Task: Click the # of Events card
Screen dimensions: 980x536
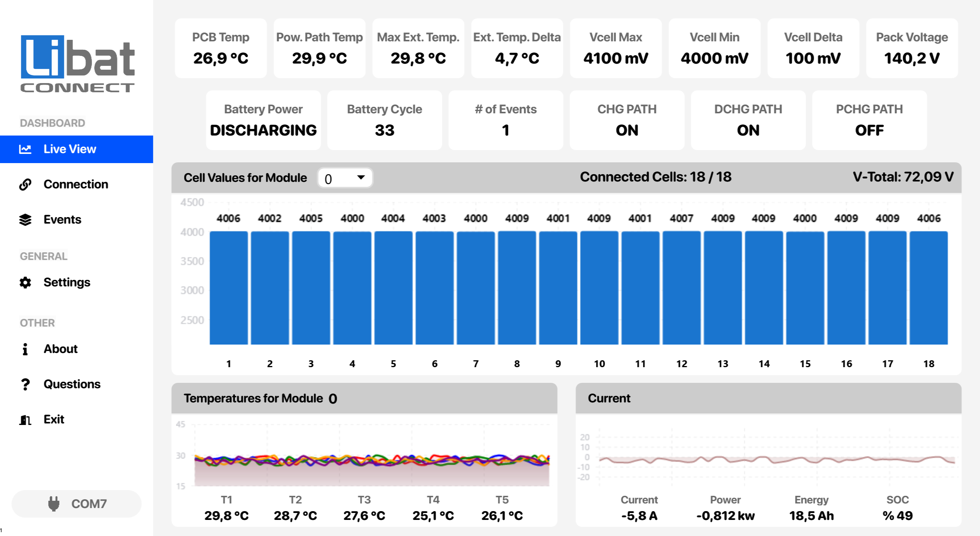Action: (x=506, y=120)
